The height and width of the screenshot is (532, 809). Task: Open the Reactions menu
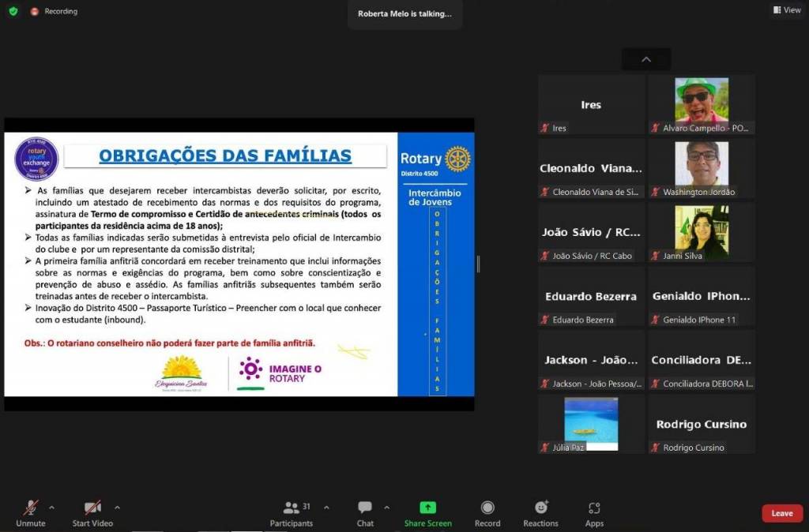[x=540, y=508]
